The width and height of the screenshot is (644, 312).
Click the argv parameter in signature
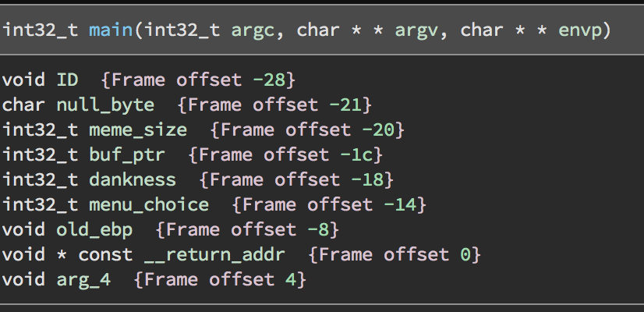pos(416,31)
